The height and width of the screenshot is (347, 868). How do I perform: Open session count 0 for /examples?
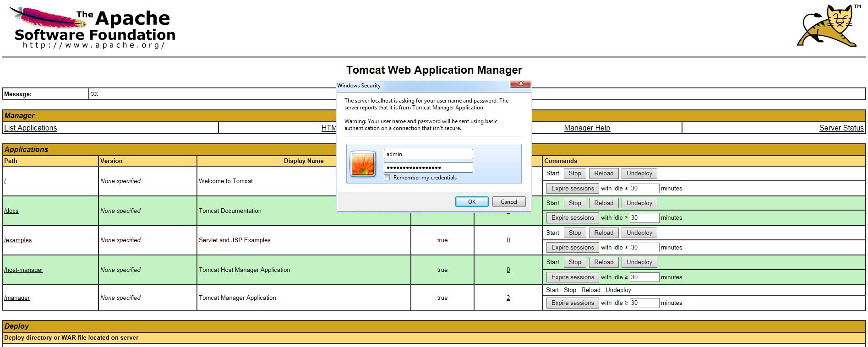tap(508, 240)
